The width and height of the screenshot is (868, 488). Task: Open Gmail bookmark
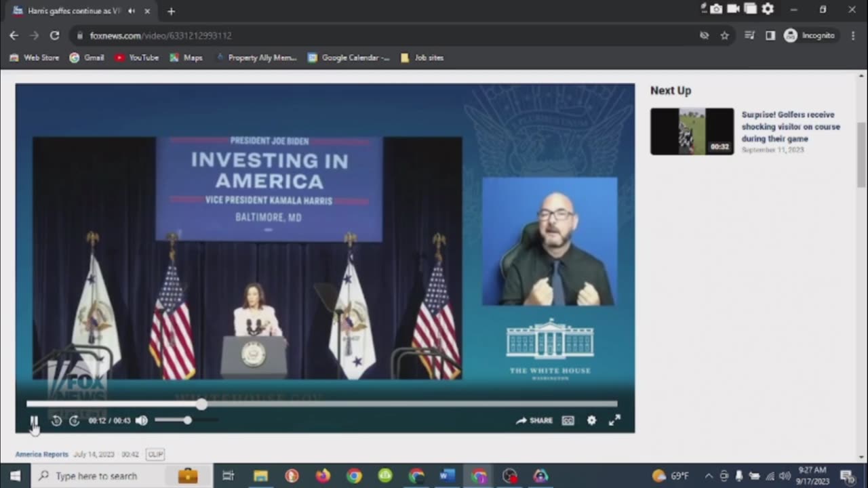(87, 58)
